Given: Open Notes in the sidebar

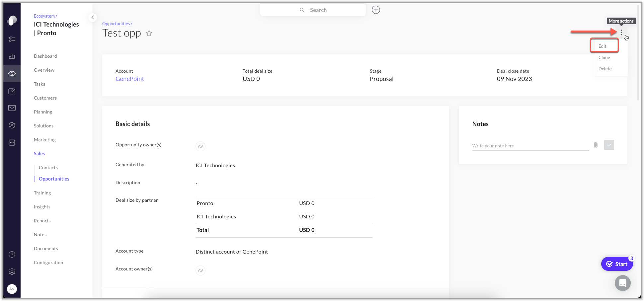Looking at the screenshot, I should [x=40, y=235].
